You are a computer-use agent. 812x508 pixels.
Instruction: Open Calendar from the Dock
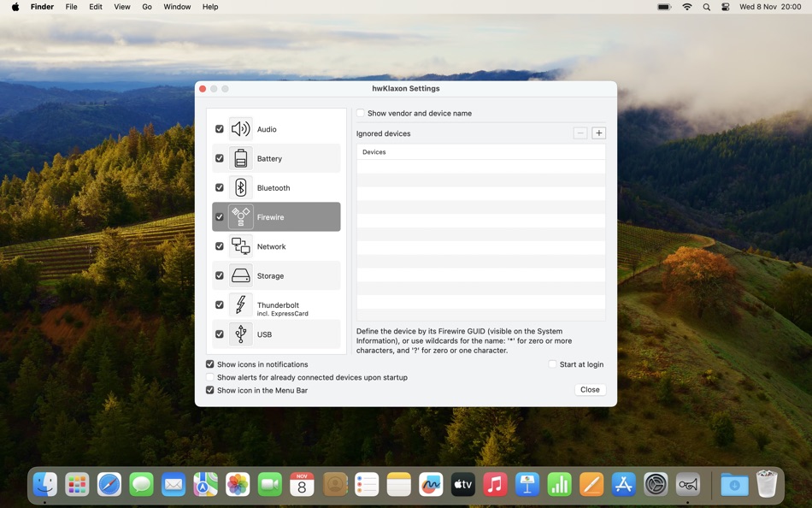coord(302,485)
